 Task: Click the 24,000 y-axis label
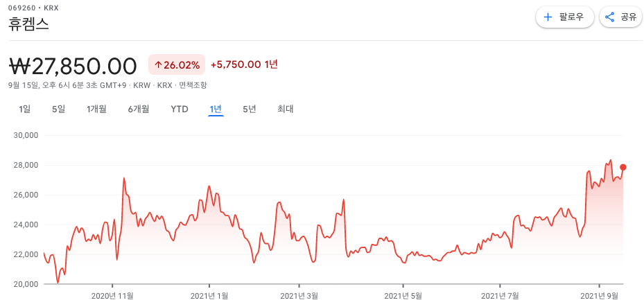[x=27, y=225]
